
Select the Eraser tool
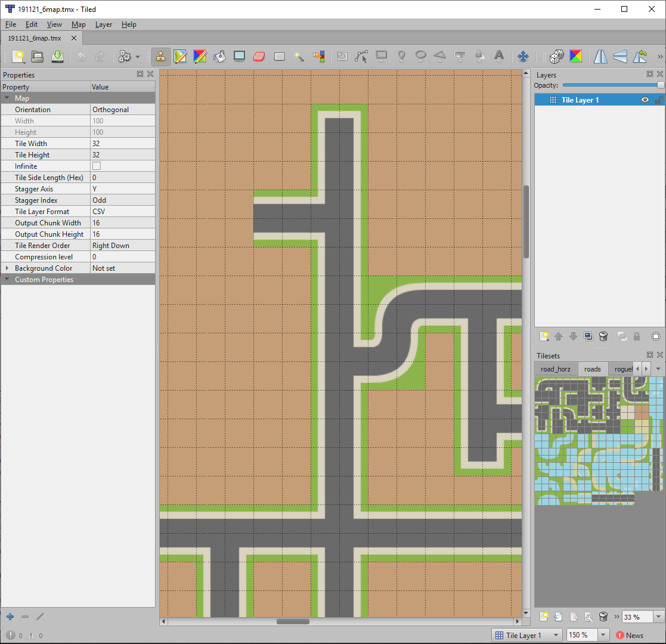tap(259, 56)
